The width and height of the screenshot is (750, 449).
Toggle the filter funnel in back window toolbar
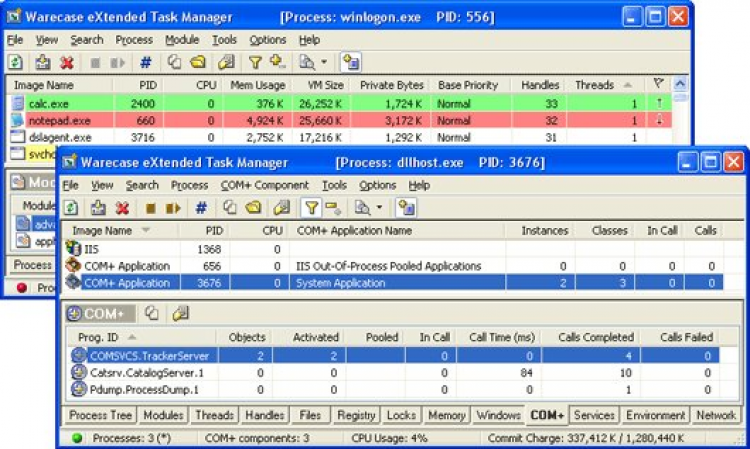(255, 62)
